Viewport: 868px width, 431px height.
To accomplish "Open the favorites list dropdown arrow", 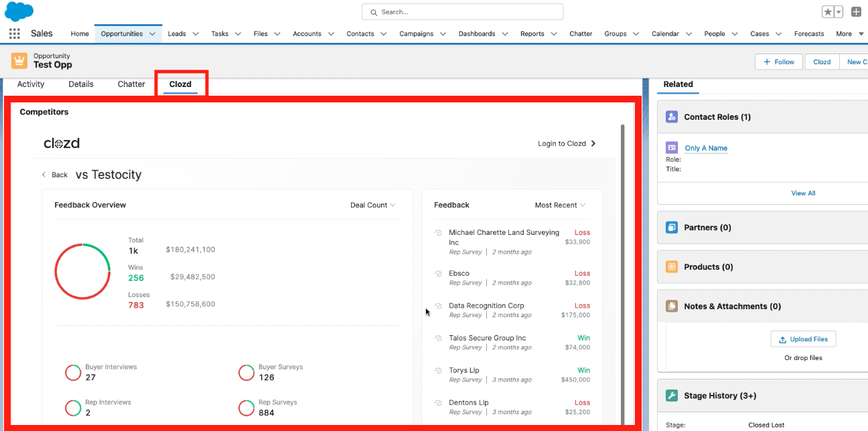I will pos(839,12).
